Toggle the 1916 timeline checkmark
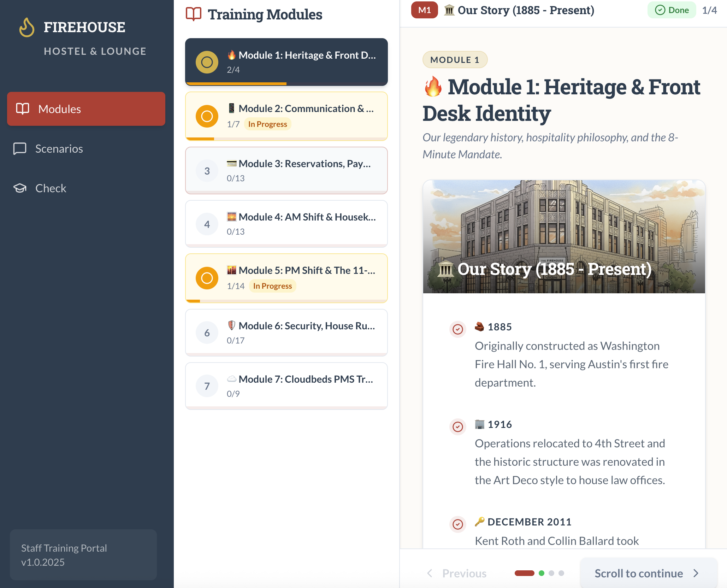This screenshot has height=588, width=727. pyautogui.click(x=458, y=427)
